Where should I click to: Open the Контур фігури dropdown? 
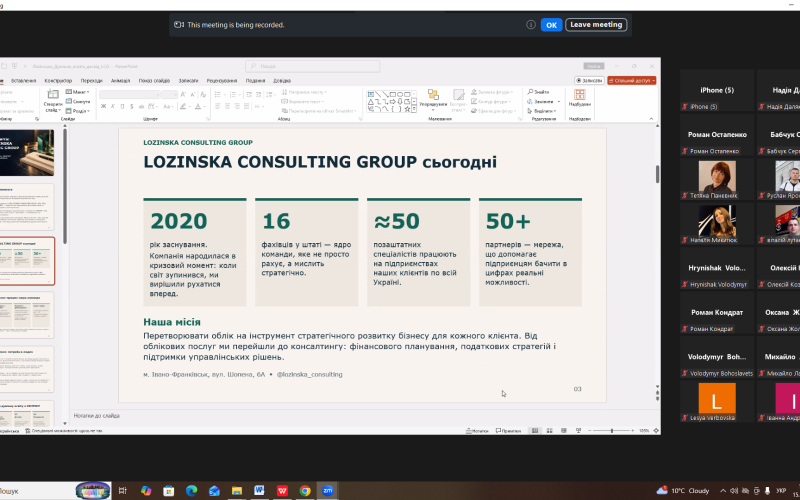coord(491,102)
